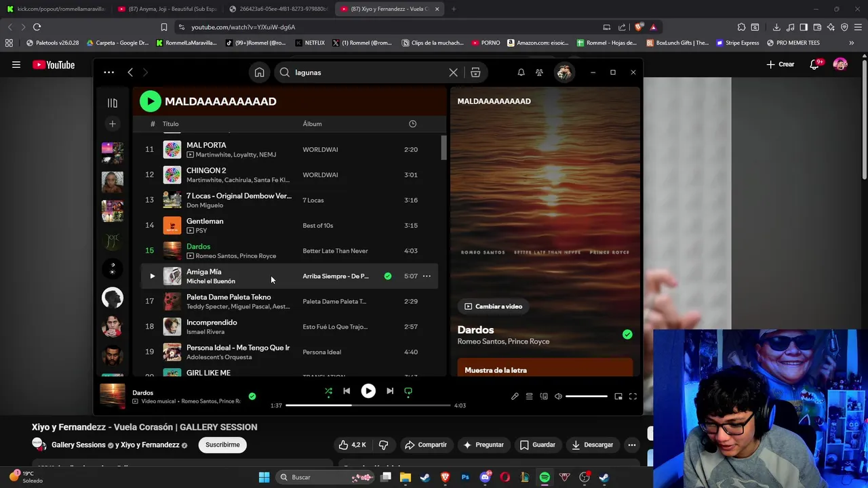Sort by the Título column

170,124
